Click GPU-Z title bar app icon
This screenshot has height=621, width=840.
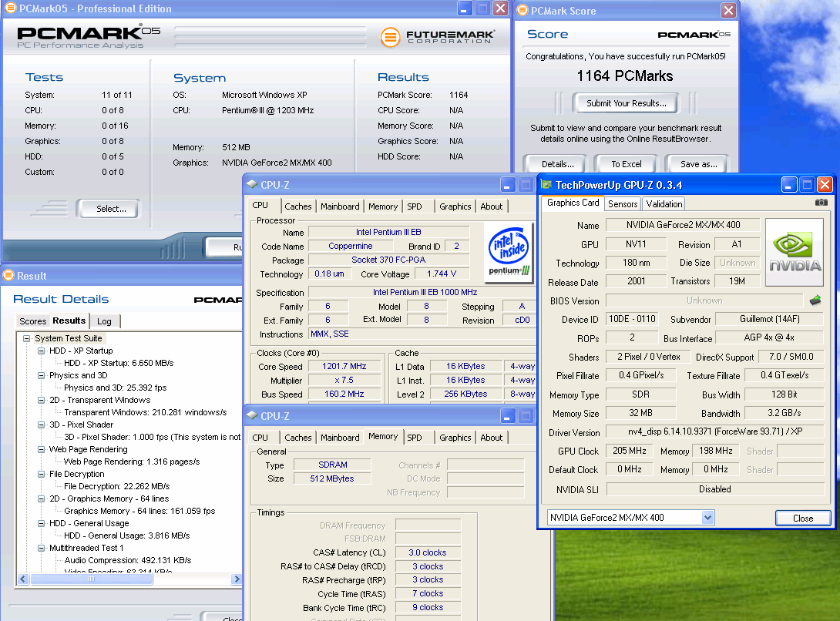(x=546, y=185)
